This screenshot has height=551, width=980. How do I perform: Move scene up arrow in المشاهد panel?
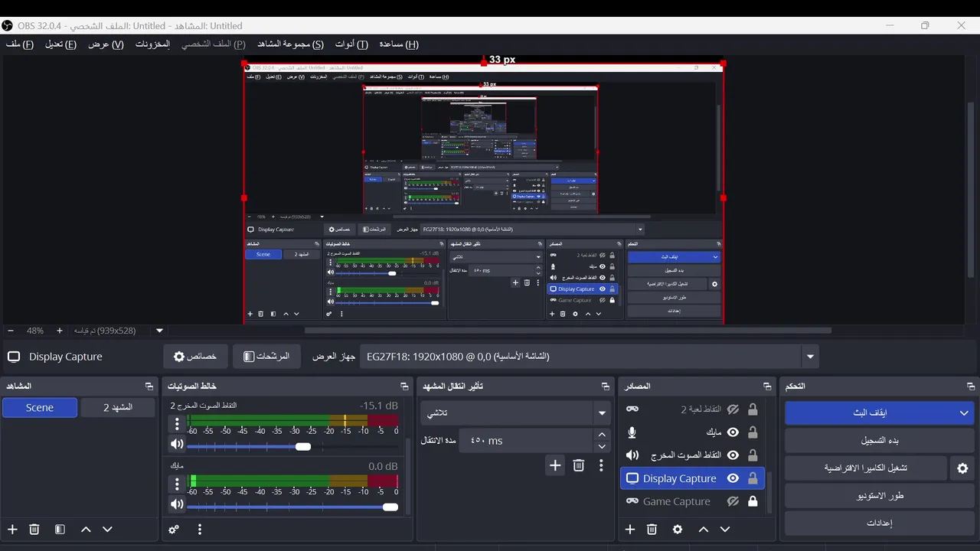pos(86,530)
